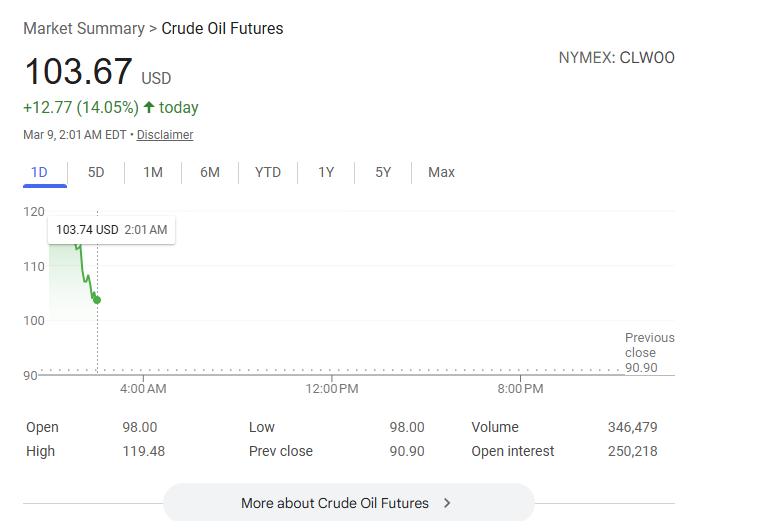Screen dimensions: 762x521
Task: Click the 103.74 USD price tooltip
Action: click(x=111, y=230)
